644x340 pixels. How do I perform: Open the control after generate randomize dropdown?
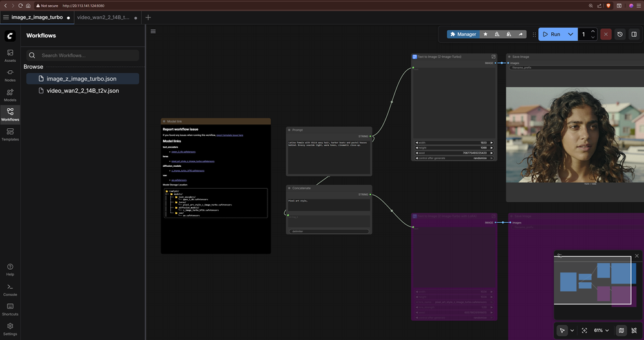pos(454,158)
